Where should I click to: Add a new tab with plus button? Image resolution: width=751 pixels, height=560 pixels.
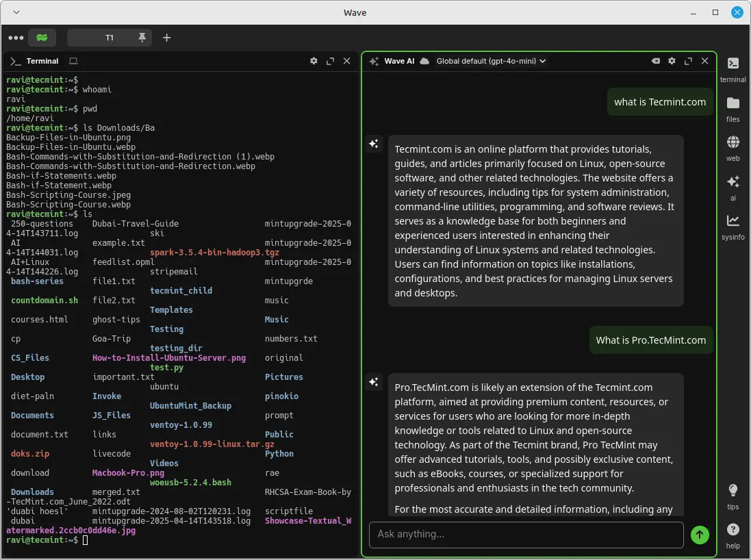point(166,38)
